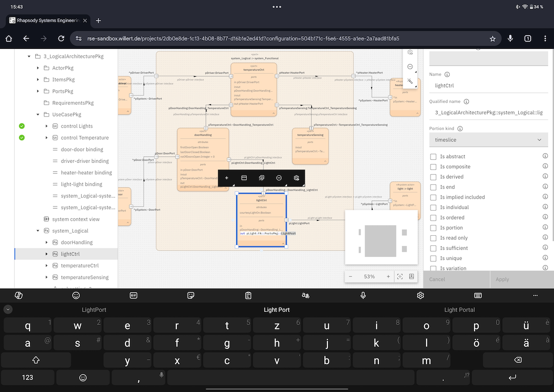
Task: Enable the Is abstract checkbox
Action: coord(433,157)
